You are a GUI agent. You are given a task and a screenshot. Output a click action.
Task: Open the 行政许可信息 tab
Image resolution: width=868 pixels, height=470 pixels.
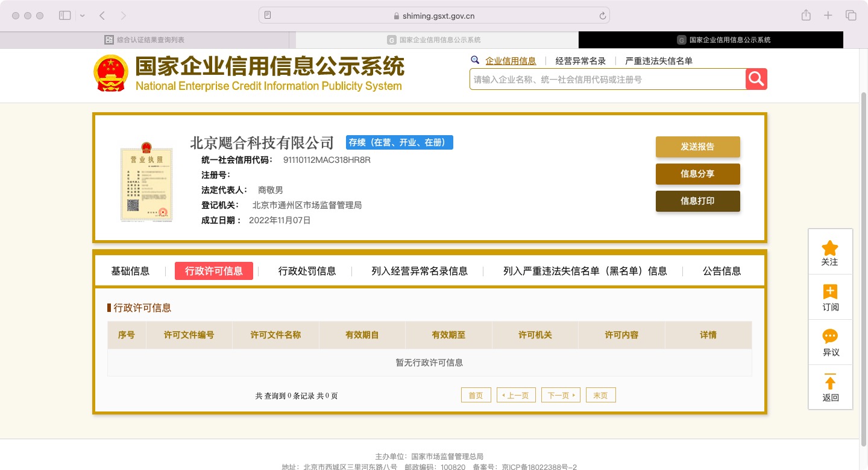[x=214, y=271]
